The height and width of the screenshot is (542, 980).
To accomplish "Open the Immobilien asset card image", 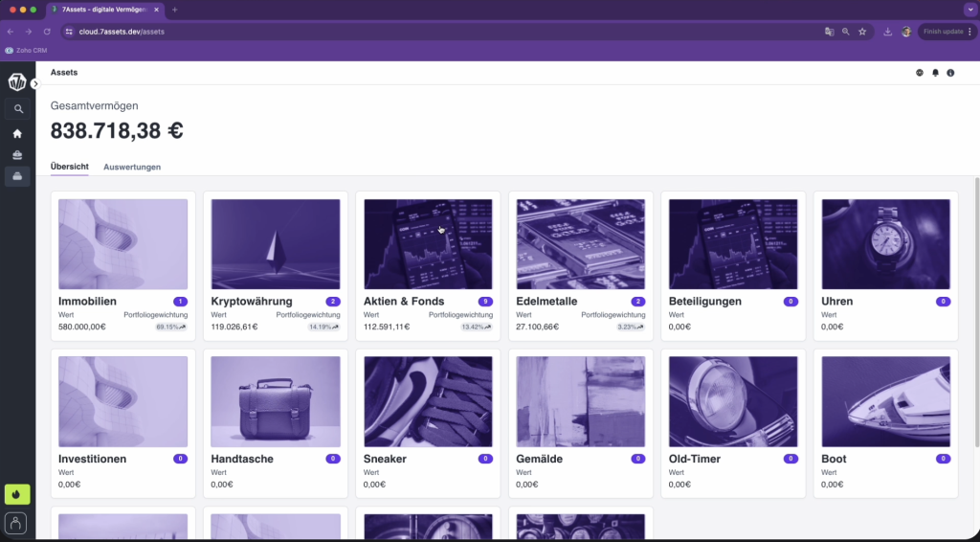I will [x=123, y=244].
